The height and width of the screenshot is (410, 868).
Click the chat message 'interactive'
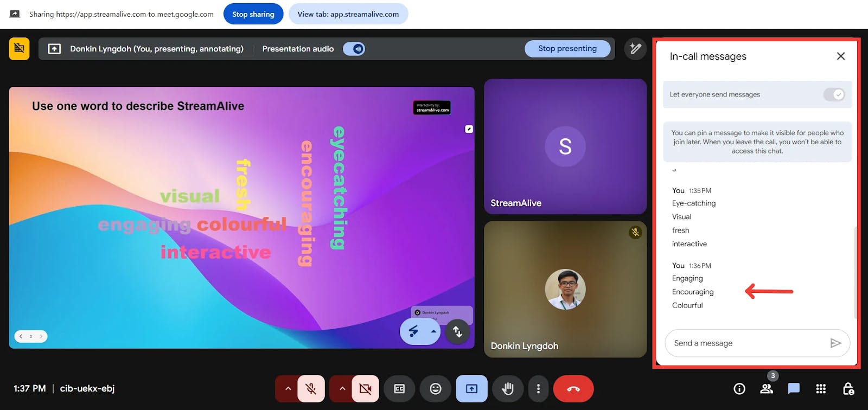click(x=690, y=244)
